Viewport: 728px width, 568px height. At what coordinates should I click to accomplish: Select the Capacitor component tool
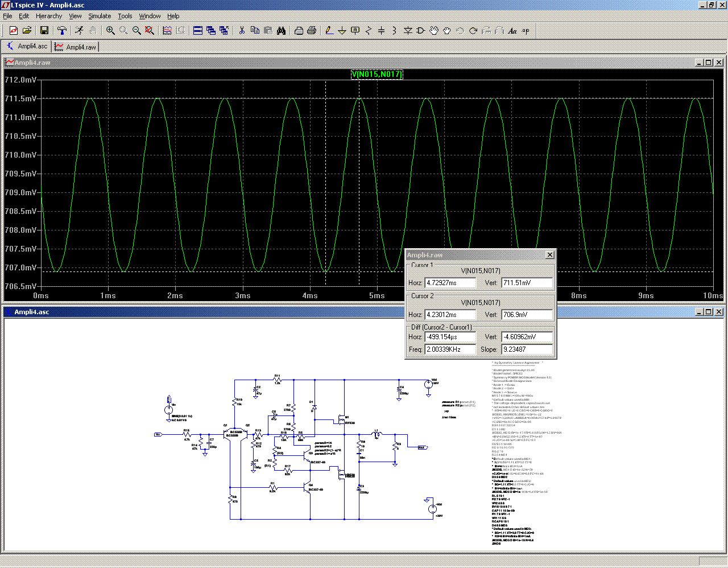(381, 31)
